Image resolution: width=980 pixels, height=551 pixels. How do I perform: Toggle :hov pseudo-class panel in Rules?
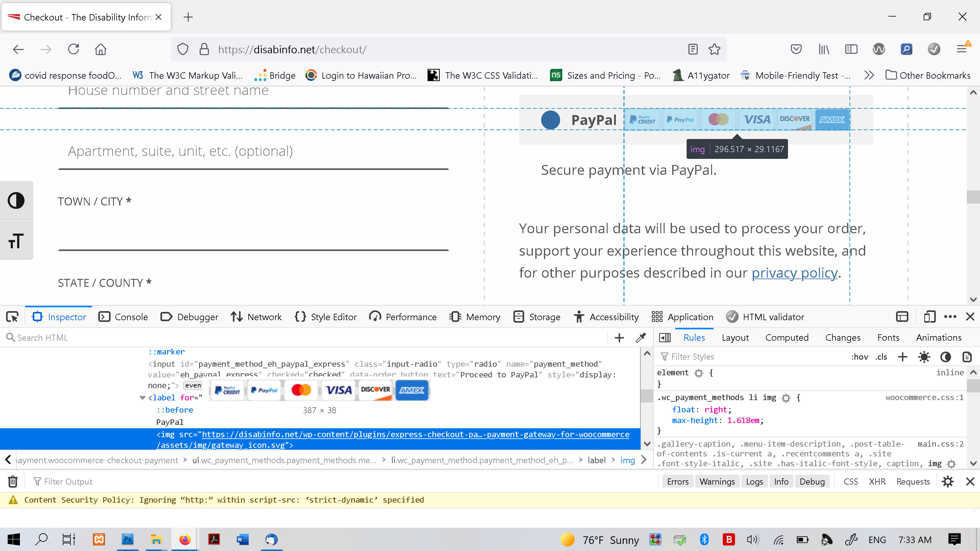coord(860,357)
